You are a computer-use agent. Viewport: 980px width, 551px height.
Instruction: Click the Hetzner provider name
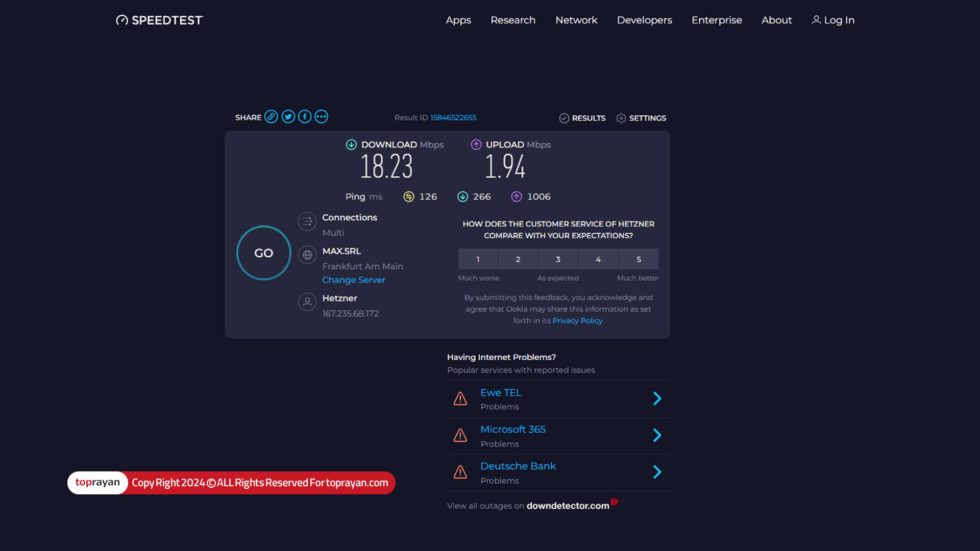click(x=340, y=298)
